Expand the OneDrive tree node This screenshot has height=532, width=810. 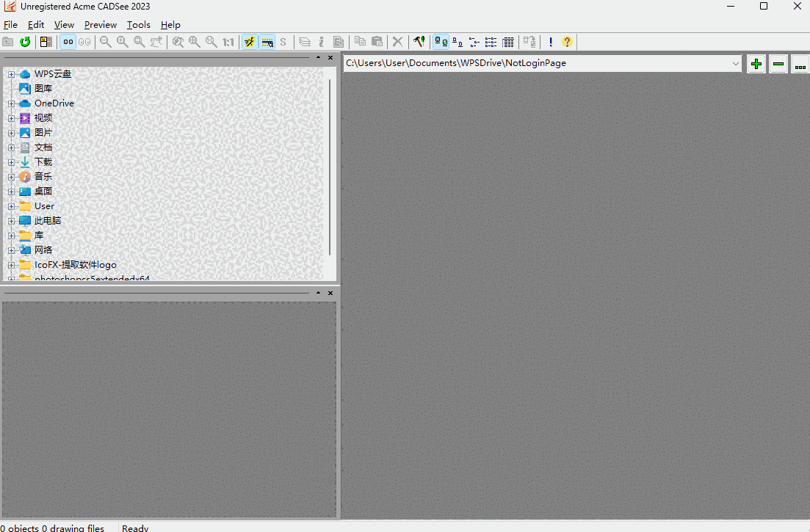point(11,103)
